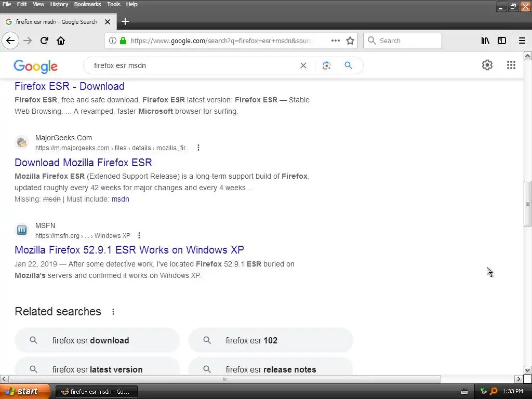Click the forward arrow navigation button

28,41
